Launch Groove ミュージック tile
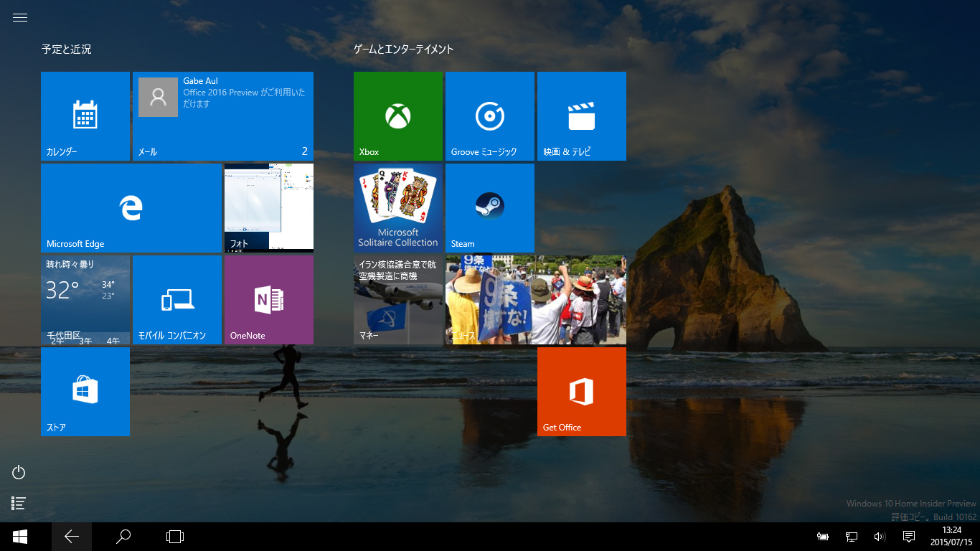 (x=489, y=116)
